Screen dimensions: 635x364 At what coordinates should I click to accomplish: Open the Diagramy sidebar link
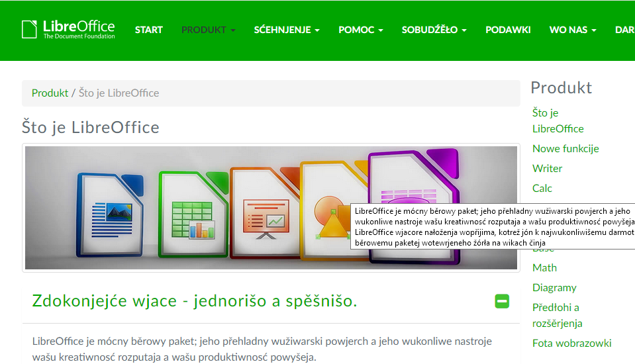point(554,288)
